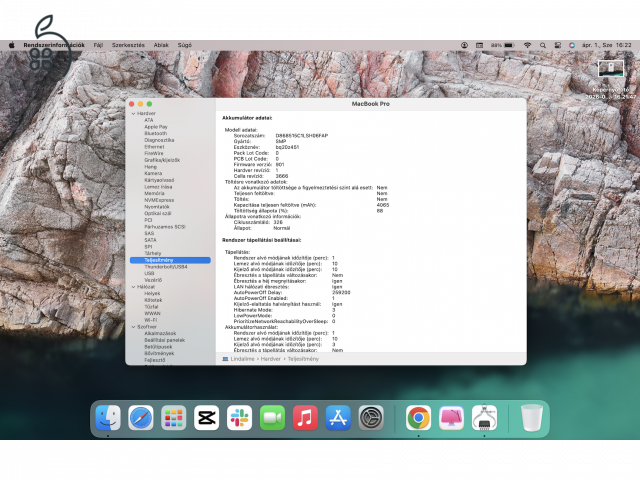The width and height of the screenshot is (640, 480).
Task: Click the battery 88% status indicator
Action: click(x=502, y=45)
